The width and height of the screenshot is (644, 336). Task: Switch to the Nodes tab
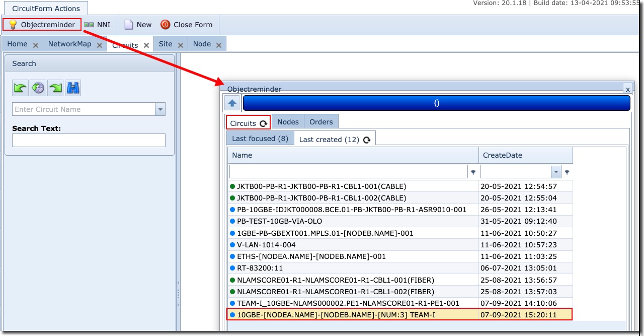point(288,122)
